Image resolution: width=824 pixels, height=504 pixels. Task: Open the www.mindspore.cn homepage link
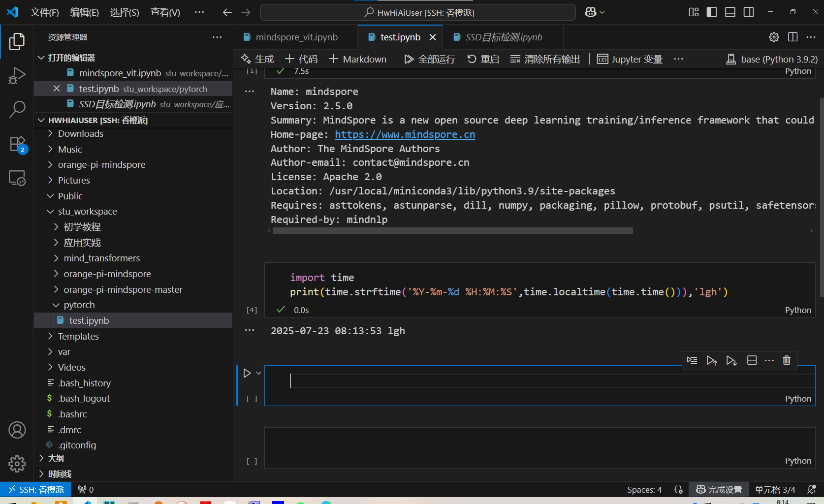pyautogui.click(x=405, y=134)
